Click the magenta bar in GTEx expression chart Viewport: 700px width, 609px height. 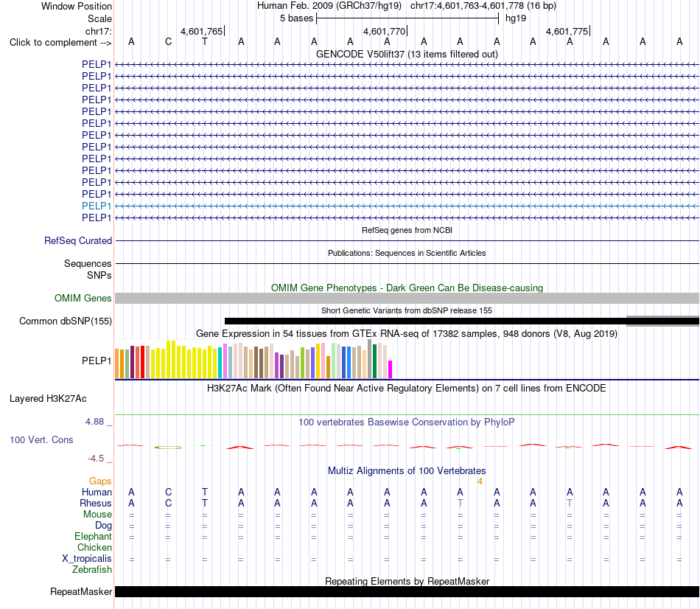[x=391, y=369]
